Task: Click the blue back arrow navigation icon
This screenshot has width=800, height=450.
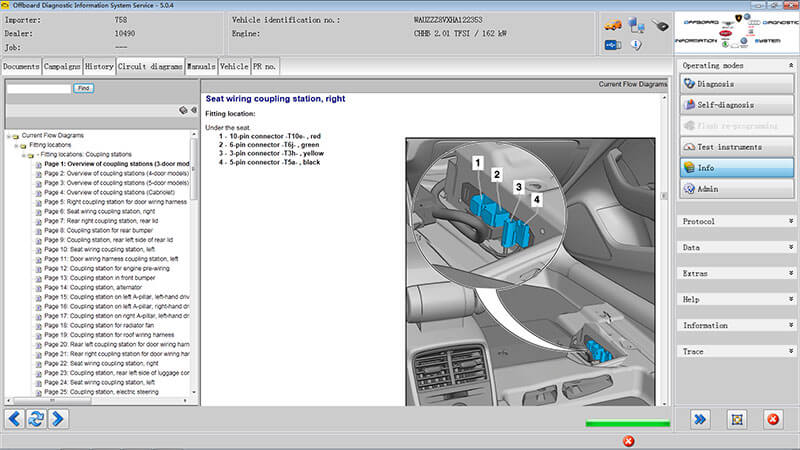Action: click(15, 419)
